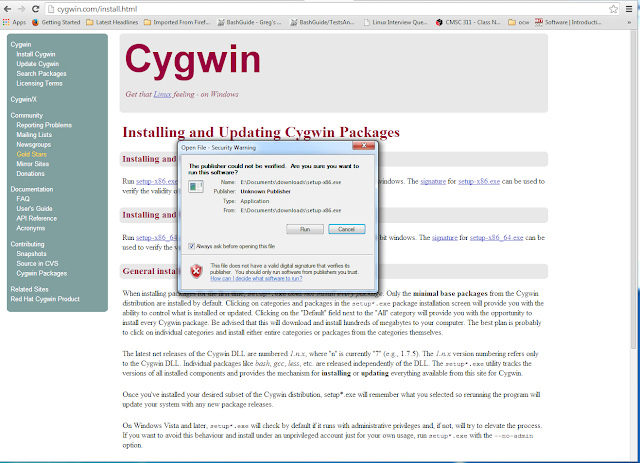Open the Latest Headlines bookmark folder
This screenshot has height=463, width=640.
pyautogui.click(x=112, y=22)
